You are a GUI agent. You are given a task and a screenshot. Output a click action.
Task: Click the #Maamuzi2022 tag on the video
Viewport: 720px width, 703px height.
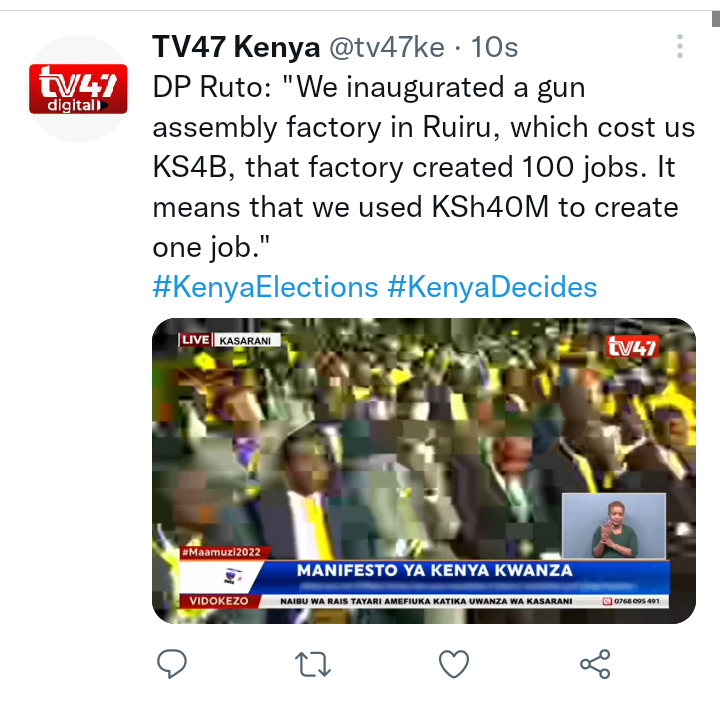click(221, 552)
